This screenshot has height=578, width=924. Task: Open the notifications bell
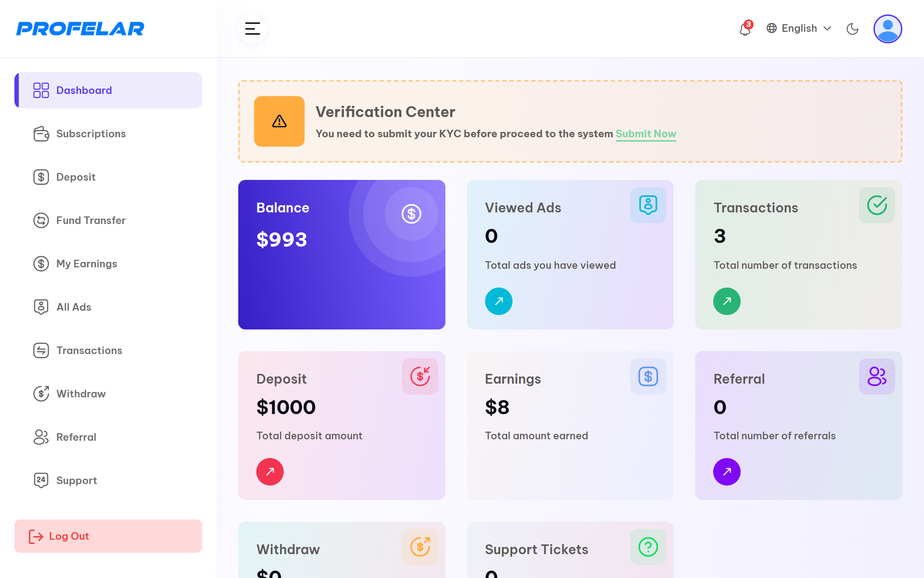[745, 29]
